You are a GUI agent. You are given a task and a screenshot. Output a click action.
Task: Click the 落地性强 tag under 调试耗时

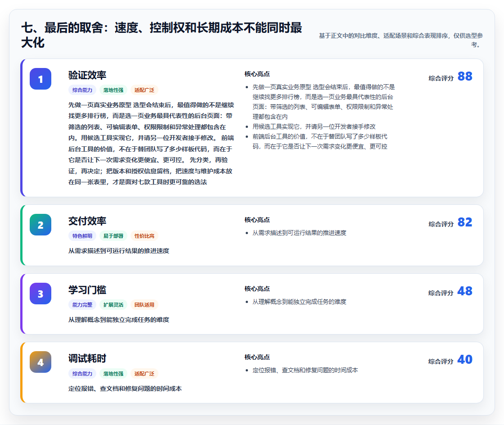tap(113, 374)
